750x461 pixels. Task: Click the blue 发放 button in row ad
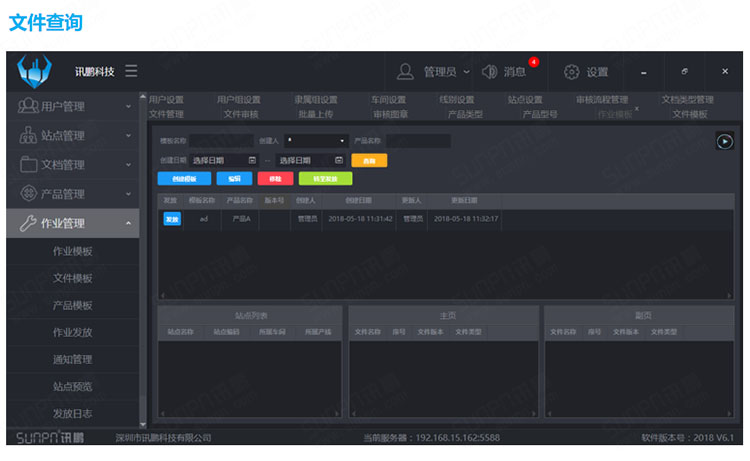172,218
